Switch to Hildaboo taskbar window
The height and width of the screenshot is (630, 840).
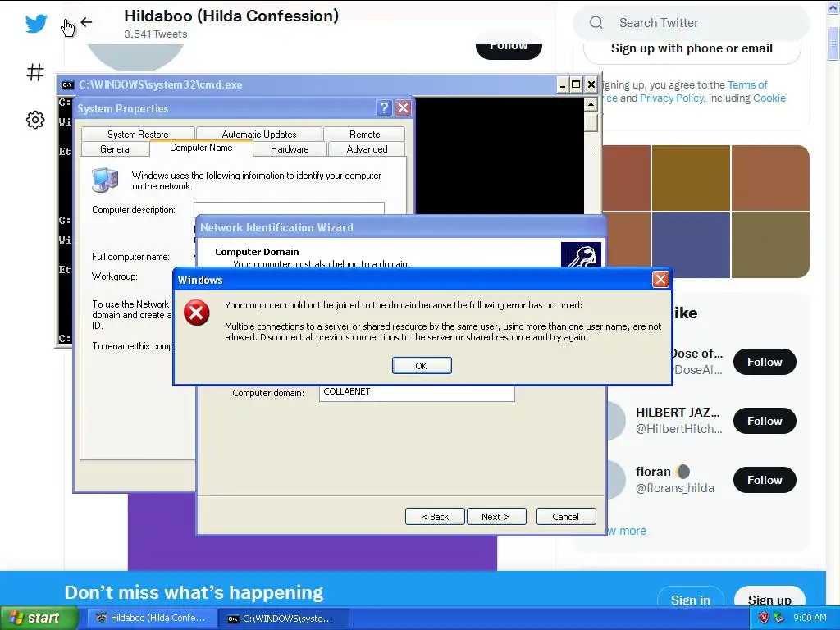pos(151,618)
